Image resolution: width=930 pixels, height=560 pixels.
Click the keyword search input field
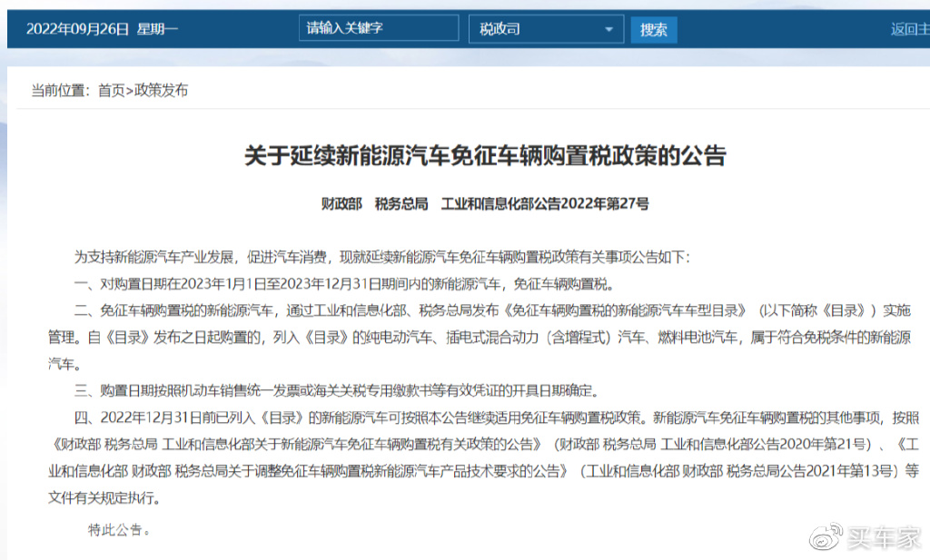(379, 28)
